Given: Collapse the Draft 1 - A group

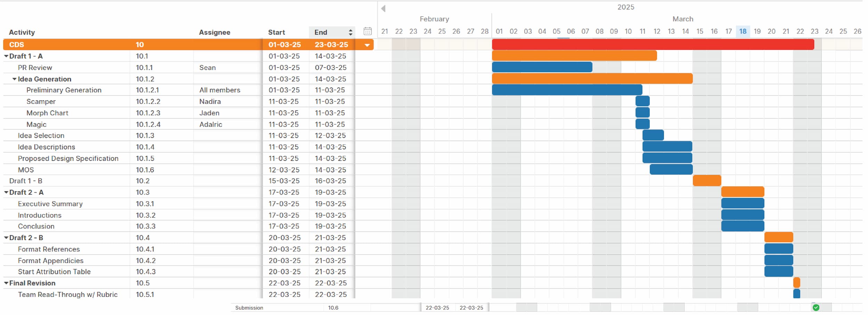Looking at the screenshot, I should click(x=6, y=56).
